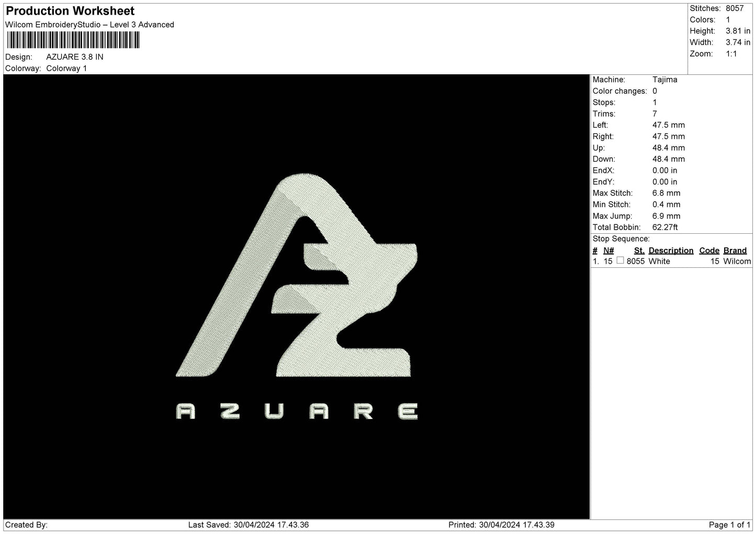Click the 'Printed: 30/04/2024 17.43.39' text
The height and width of the screenshot is (534, 756).
pos(501,525)
